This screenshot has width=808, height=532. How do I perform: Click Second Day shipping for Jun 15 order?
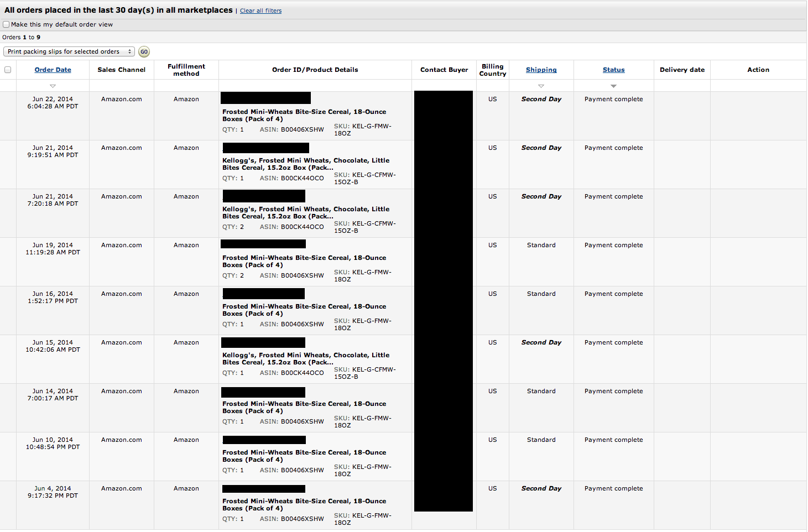pos(541,342)
